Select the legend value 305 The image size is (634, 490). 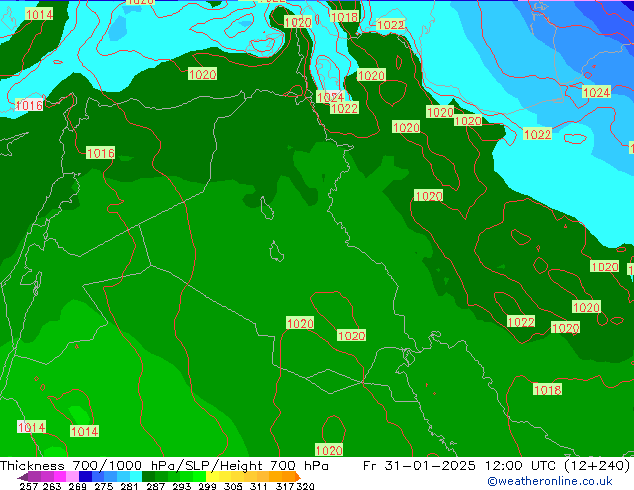click(x=233, y=486)
